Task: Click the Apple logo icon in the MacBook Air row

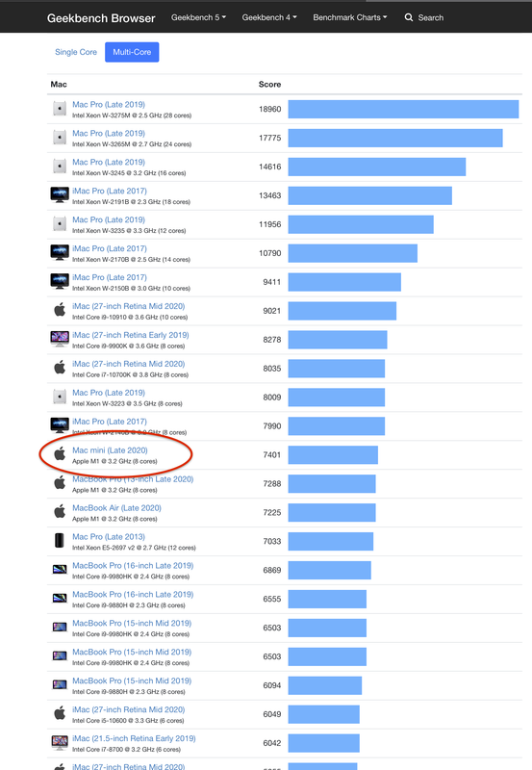Action: coord(60,512)
